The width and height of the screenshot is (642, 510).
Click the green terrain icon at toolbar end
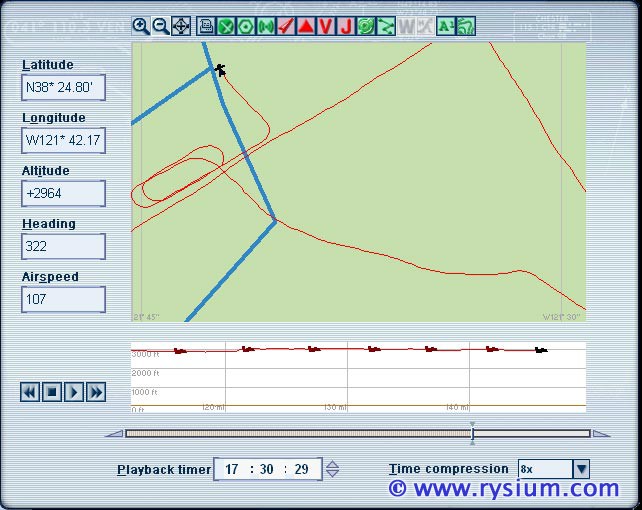pyautogui.click(x=466, y=26)
